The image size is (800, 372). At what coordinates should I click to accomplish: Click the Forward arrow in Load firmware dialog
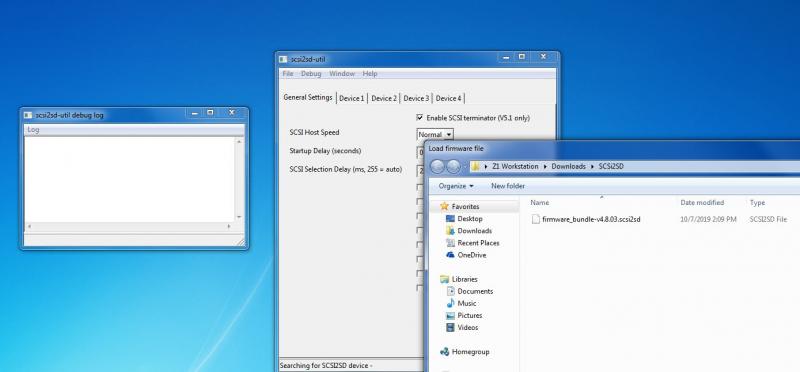point(453,166)
